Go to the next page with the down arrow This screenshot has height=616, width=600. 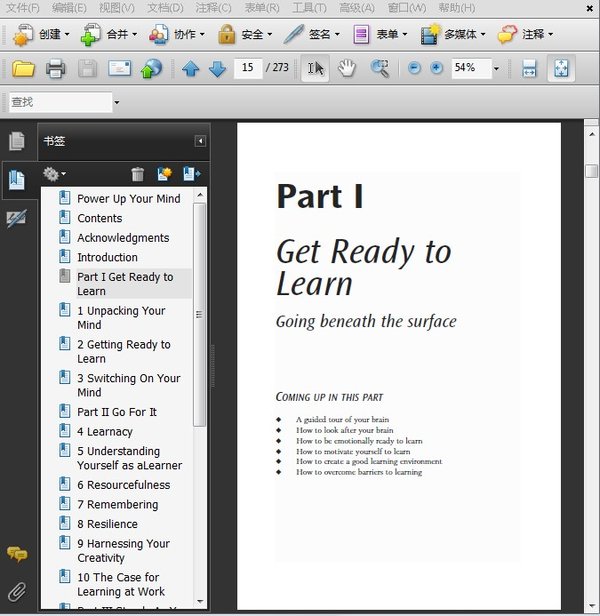(x=216, y=69)
